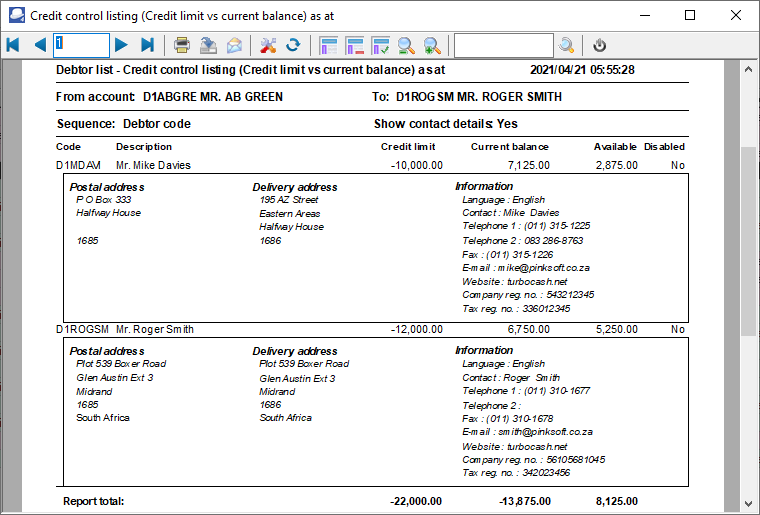The image size is (760, 515).
Task: Click the search magnifier button
Action: click(566, 45)
